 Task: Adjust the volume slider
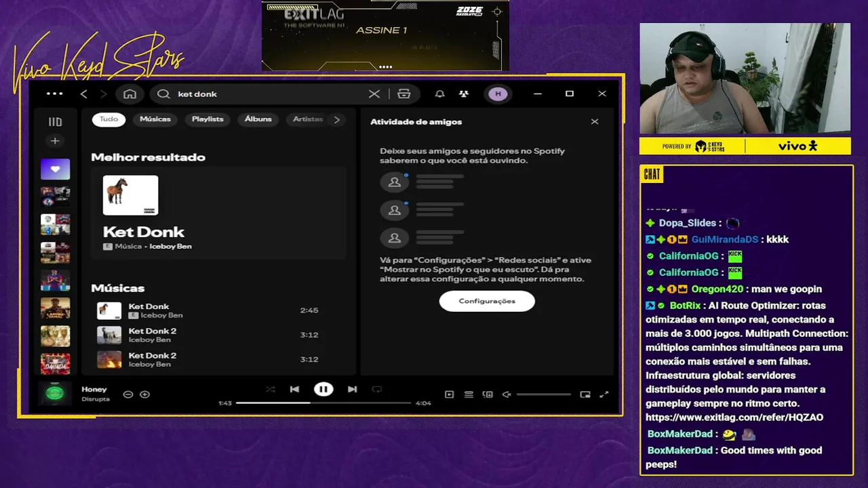(544, 394)
